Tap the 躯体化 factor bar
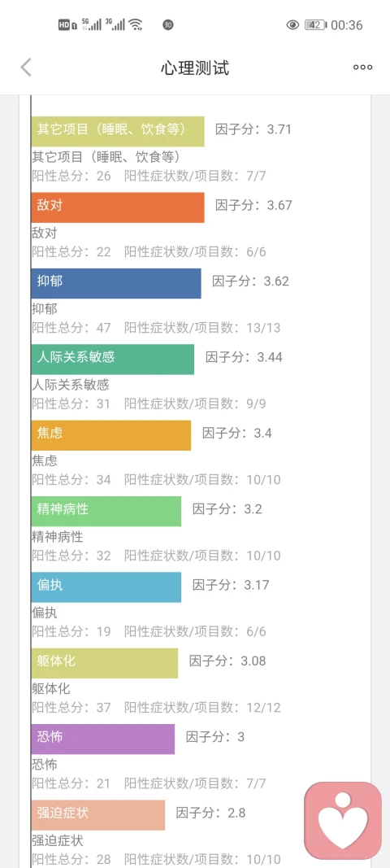390x868 pixels. (105, 663)
